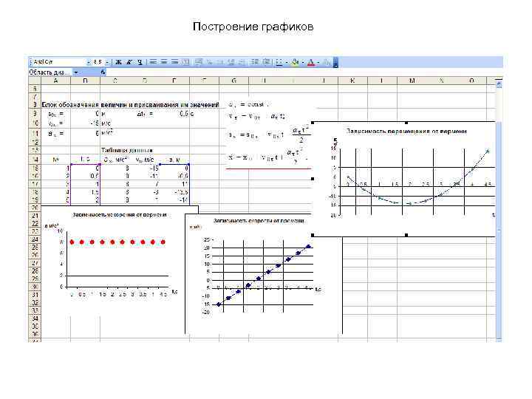532x399 pixels.
Task: Select column B header
Action: [x=85, y=81]
